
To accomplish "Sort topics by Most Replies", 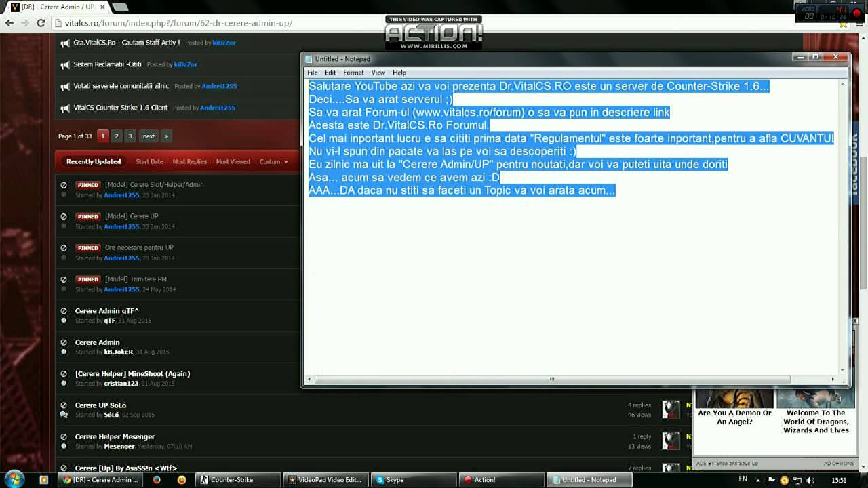I will [x=189, y=161].
